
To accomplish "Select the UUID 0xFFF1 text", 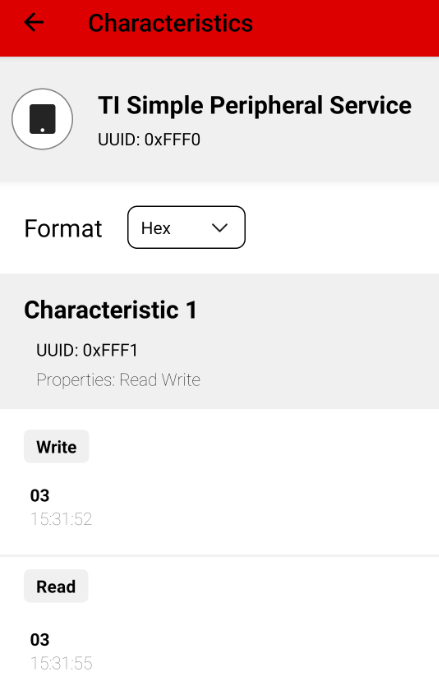I will 87,350.
